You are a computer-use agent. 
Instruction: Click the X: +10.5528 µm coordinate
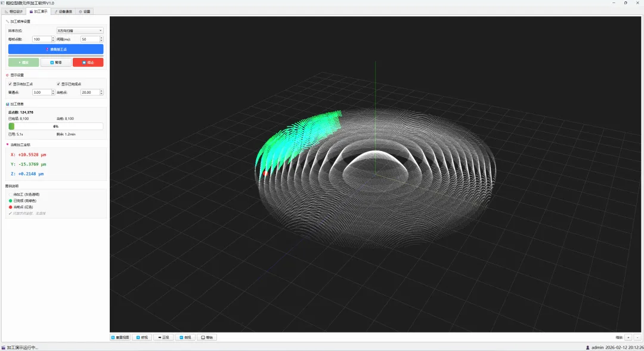click(x=29, y=155)
